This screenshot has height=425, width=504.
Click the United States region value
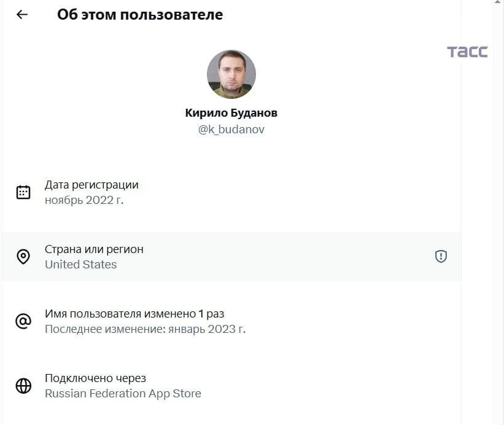click(x=80, y=265)
